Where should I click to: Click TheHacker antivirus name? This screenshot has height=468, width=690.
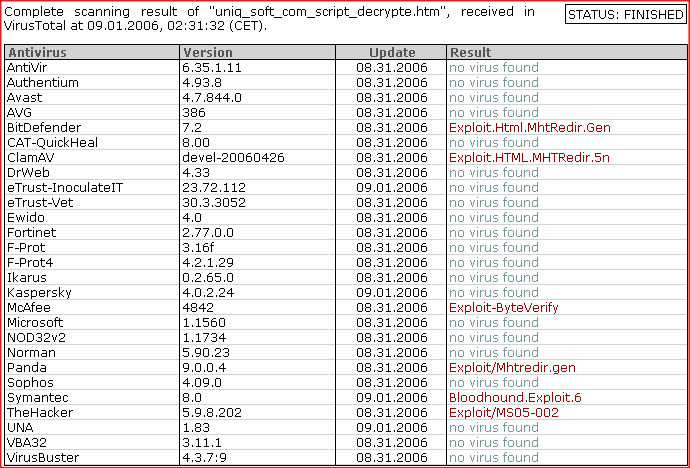(x=40, y=412)
